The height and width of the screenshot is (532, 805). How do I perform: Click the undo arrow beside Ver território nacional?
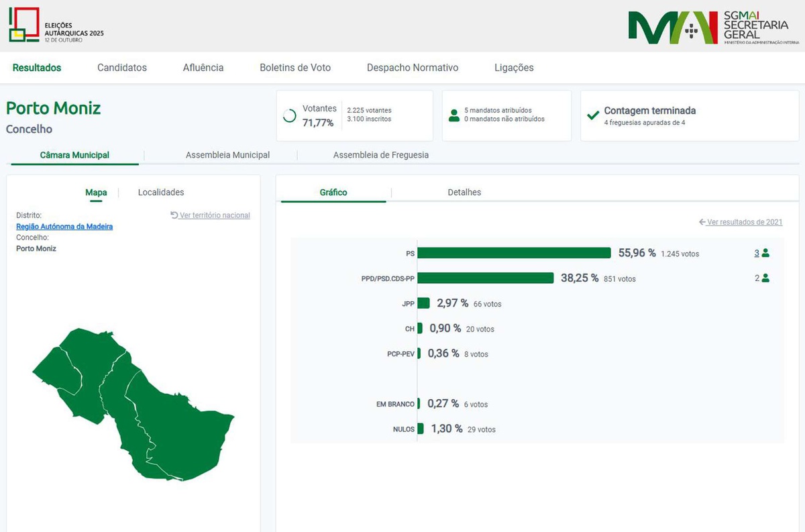174,215
